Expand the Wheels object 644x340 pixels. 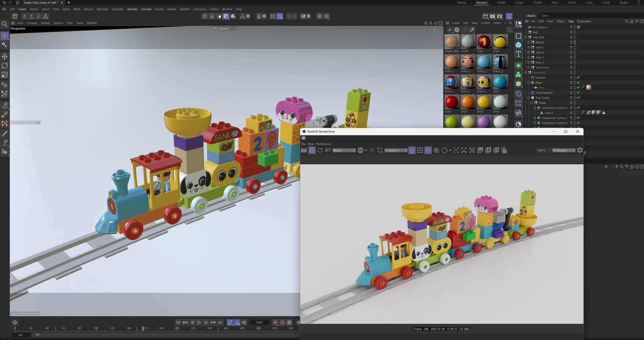[x=529, y=42]
